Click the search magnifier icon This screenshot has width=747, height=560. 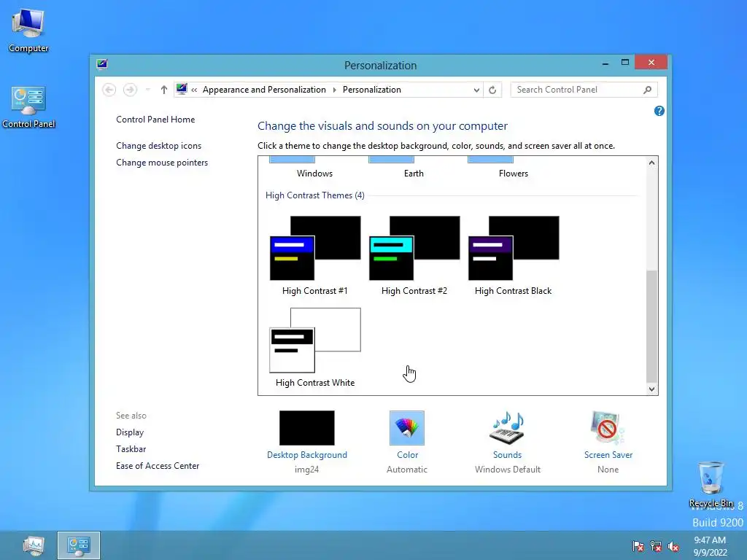[647, 90]
